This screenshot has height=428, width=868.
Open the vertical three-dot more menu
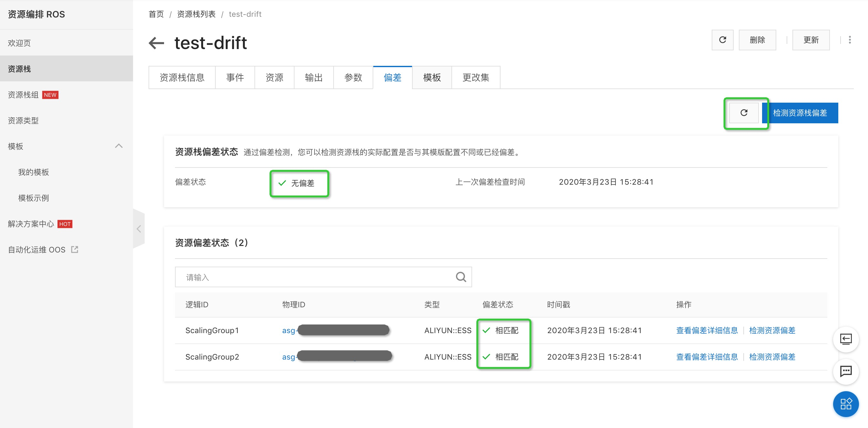(x=850, y=40)
